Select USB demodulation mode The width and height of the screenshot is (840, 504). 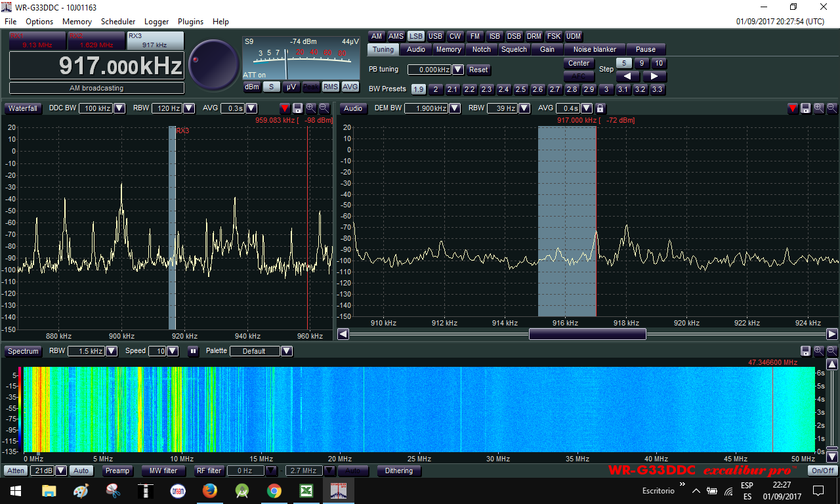coord(435,37)
